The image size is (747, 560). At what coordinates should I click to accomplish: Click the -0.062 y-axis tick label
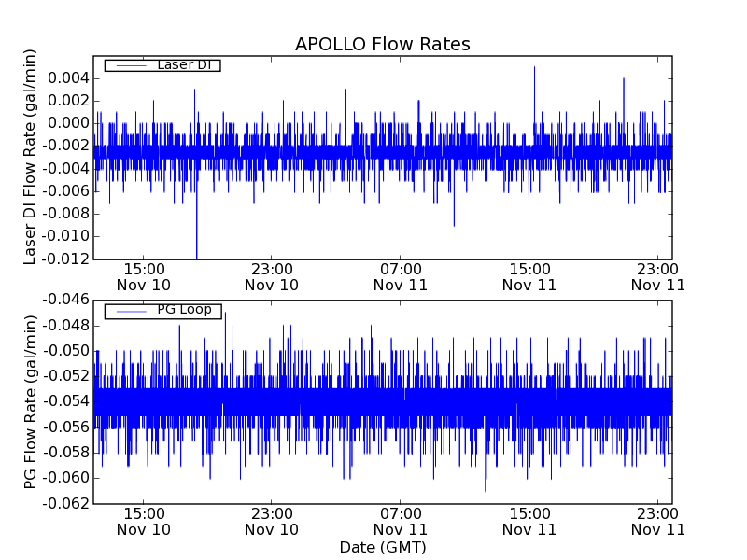pos(65,503)
